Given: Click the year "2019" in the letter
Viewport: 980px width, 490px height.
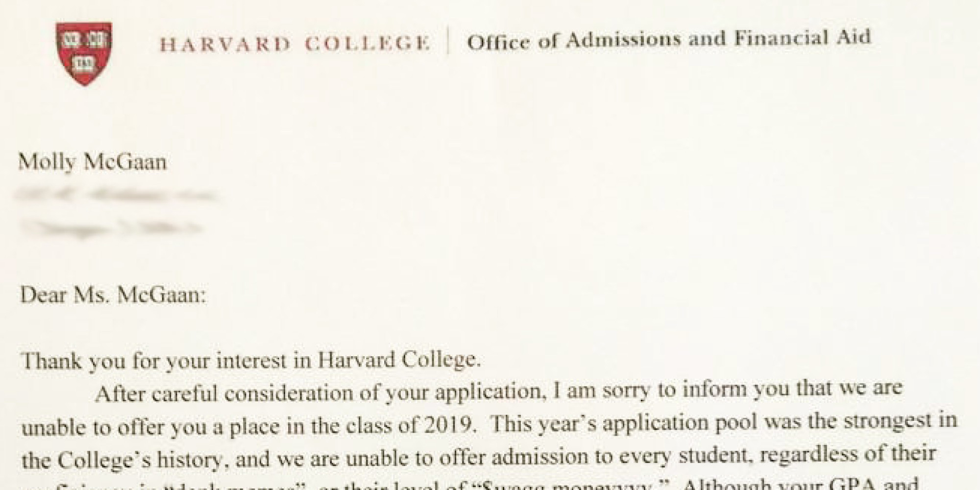Looking at the screenshot, I should 454,425.
